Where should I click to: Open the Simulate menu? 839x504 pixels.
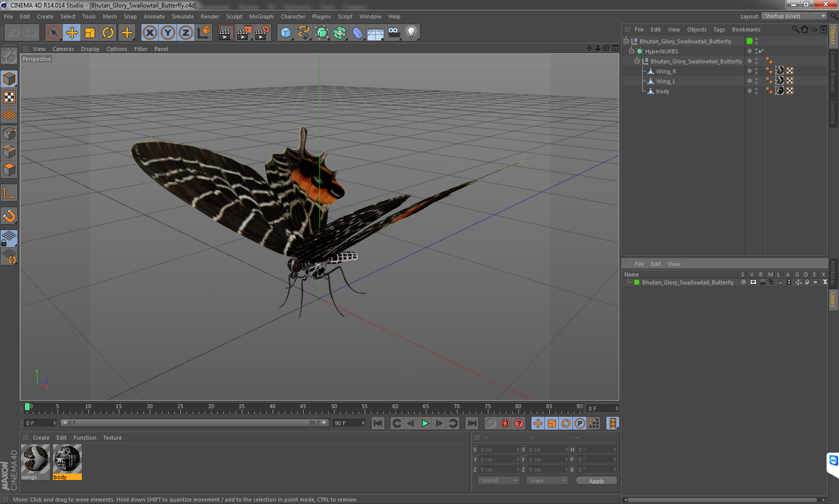pyautogui.click(x=182, y=16)
